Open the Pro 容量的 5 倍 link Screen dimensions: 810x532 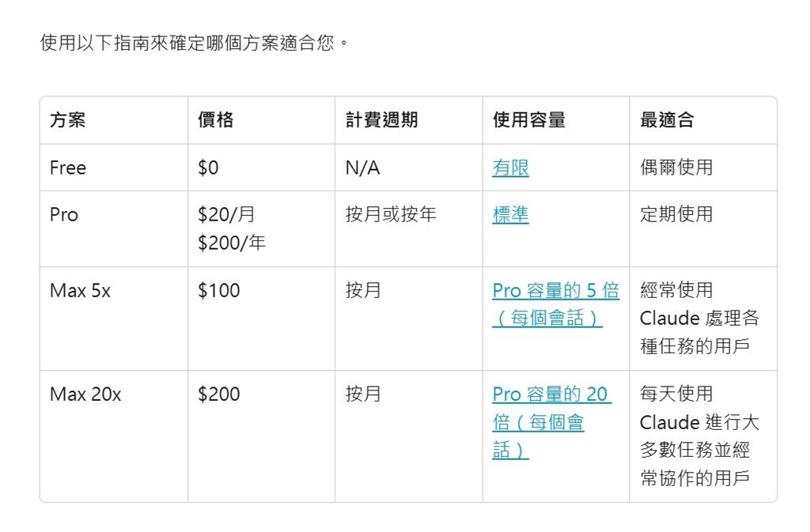point(555,291)
